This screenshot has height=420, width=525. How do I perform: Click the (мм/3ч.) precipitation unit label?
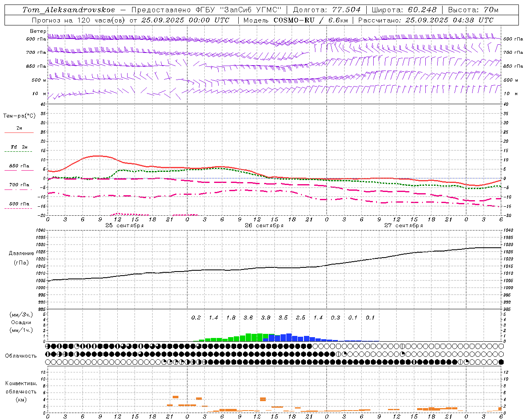(x=21, y=315)
